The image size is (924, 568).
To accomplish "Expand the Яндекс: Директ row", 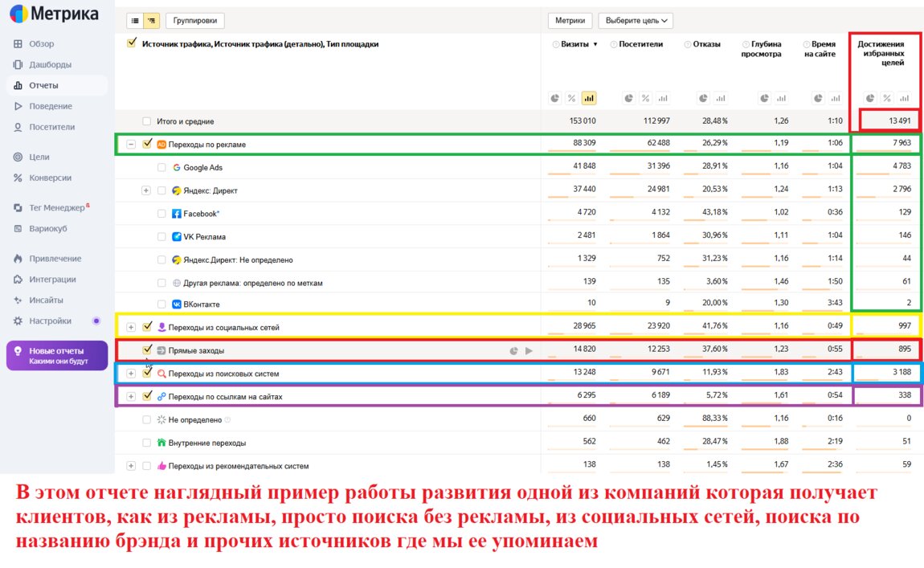I will coord(146,190).
